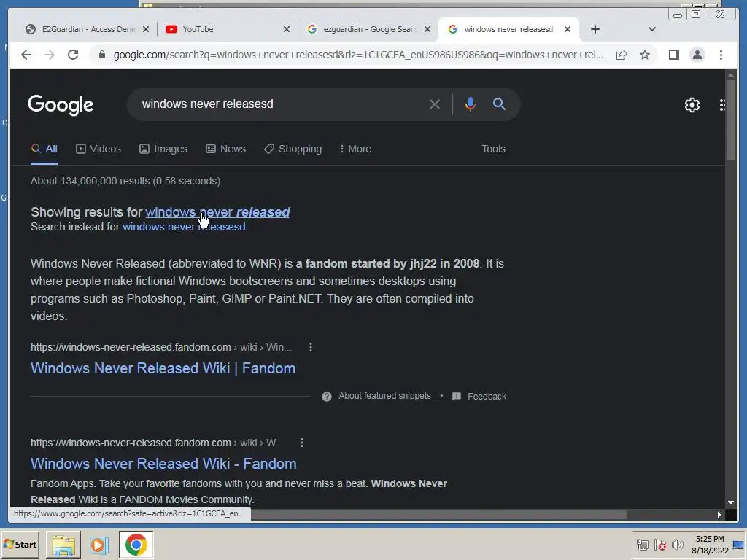Open Google quick settings gear
Image resolution: width=747 pixels, height=560 pixels.
[x=692, y=105]
